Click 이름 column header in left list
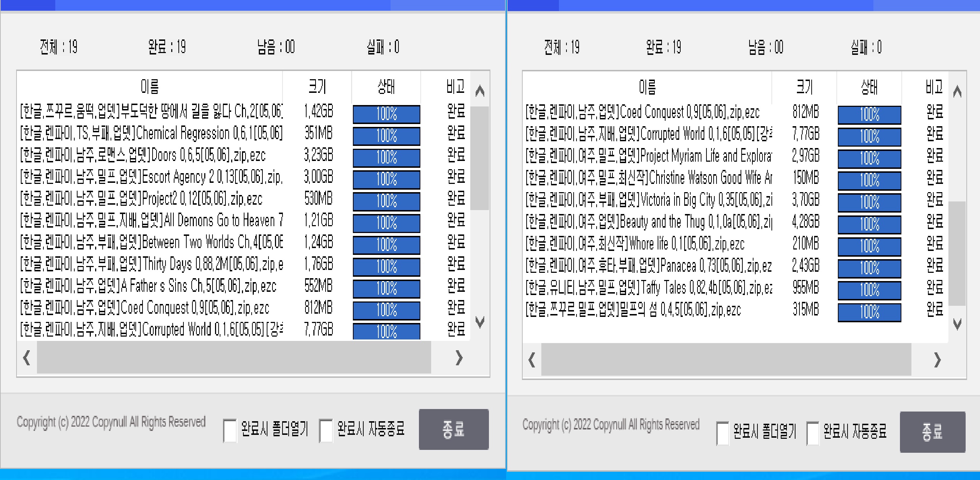Viewport: 980px width, 480px height. 149,87
